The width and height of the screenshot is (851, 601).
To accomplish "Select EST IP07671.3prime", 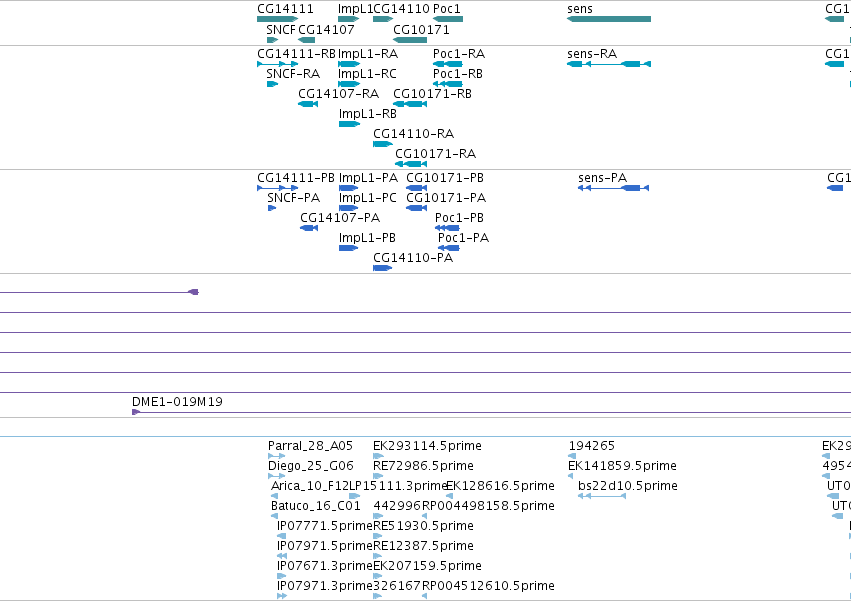I will click(x=281, y=577).
